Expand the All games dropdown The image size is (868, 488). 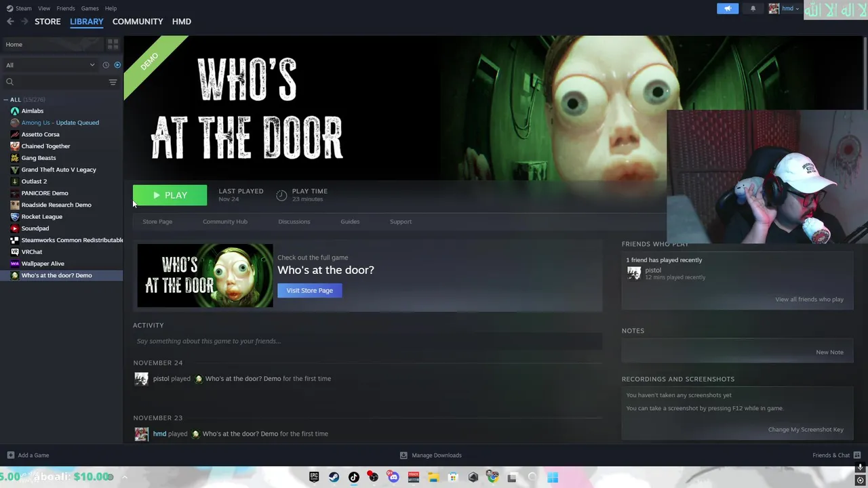pyautogui.click(x=50, y=65)
